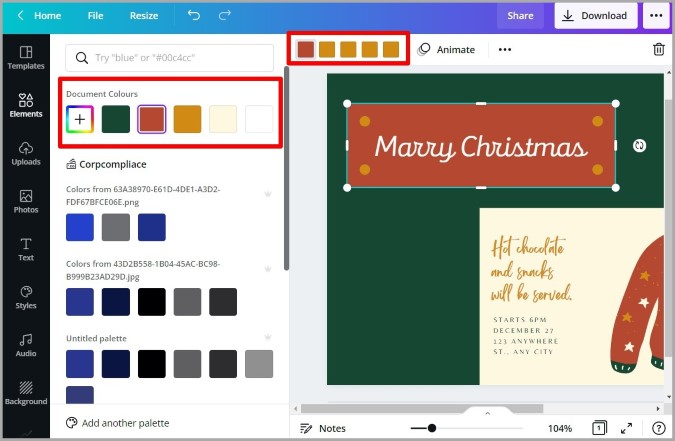Screen dimensions: 675x441
Task: Open the Styles panel
Action: tap(26, 297)
